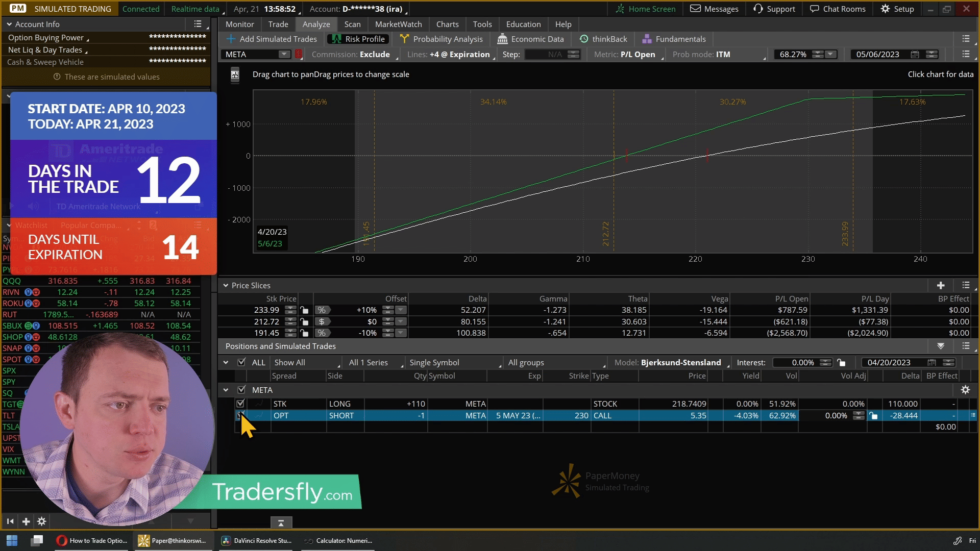
Task: Collapse the Account Info panel
Action: (9, 24)
